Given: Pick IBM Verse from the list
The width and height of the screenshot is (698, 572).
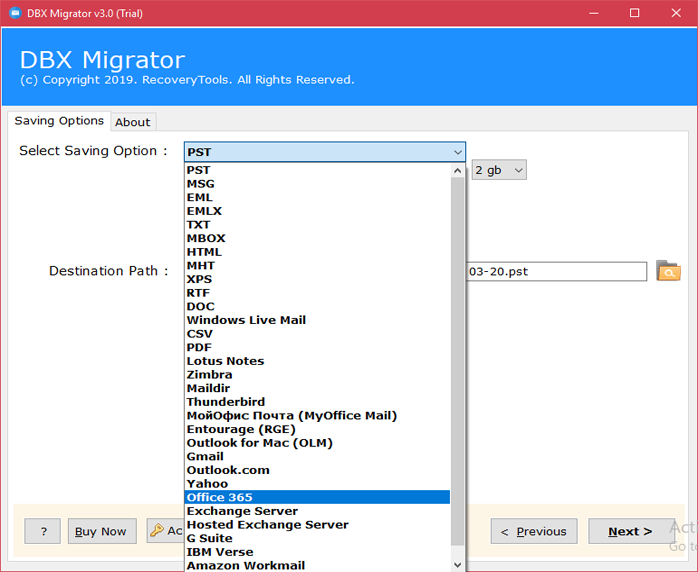Looking at the screenshot, I should [317, 552].
